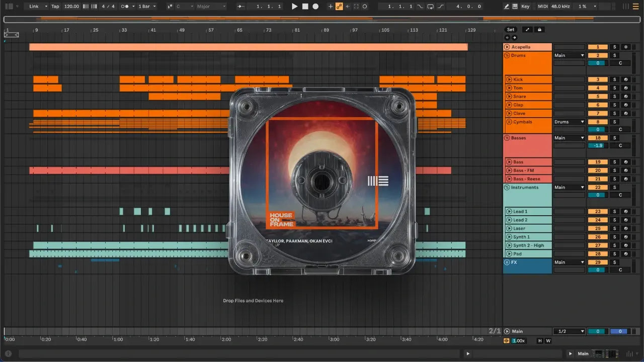The image size is (644, 362).
Task: Open the Basses output routing Main dropdown
Action: (x=569, y=138)
